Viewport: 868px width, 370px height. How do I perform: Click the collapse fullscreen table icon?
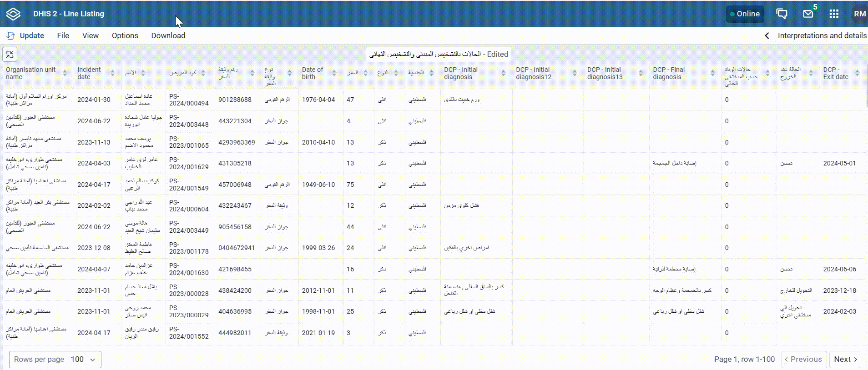pos(10,55)
